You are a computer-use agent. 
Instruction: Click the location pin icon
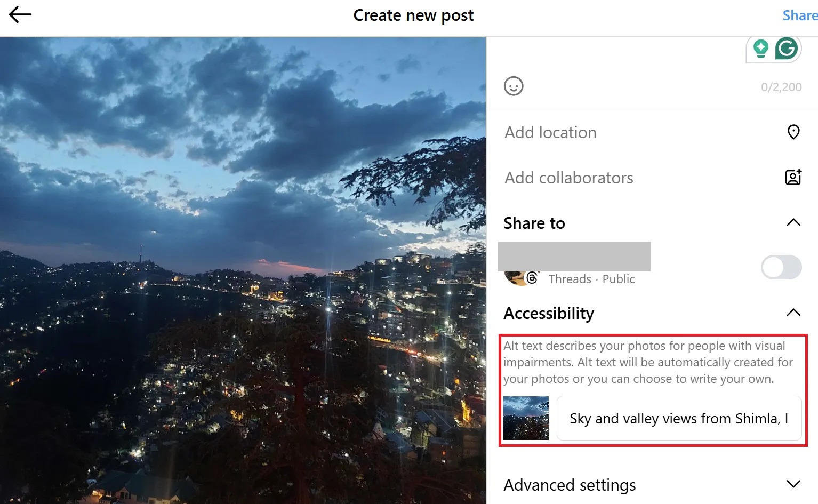tap(793, 132)
